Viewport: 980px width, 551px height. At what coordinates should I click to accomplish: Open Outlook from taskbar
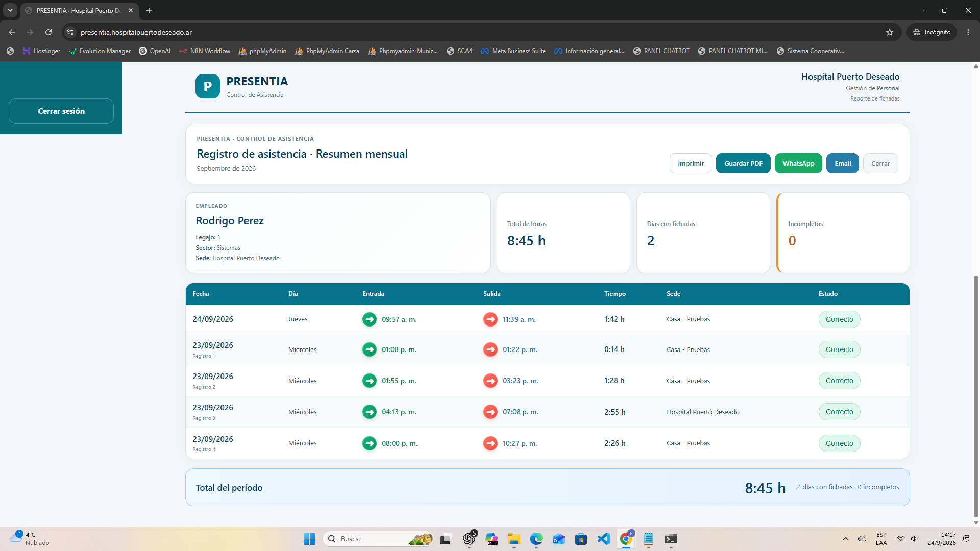(558, 539)
